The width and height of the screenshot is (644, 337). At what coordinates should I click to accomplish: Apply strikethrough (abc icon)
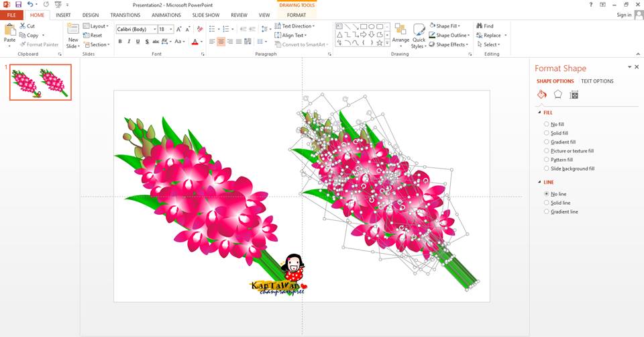(x=156, y=42)
